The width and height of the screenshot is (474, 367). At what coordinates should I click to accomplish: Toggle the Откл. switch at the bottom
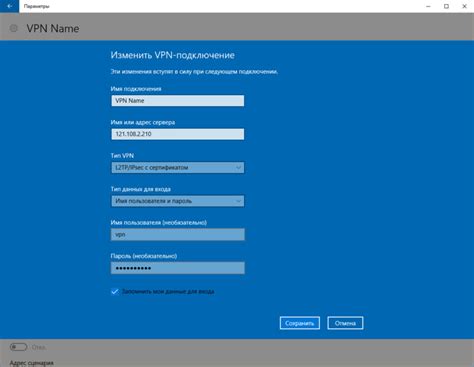coord(18,347)
